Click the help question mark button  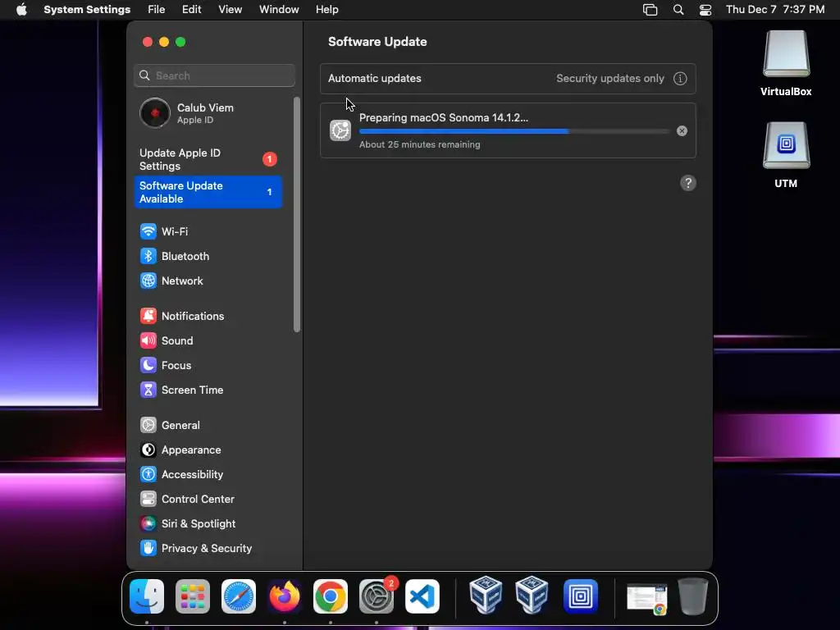(x=688, y=183)
